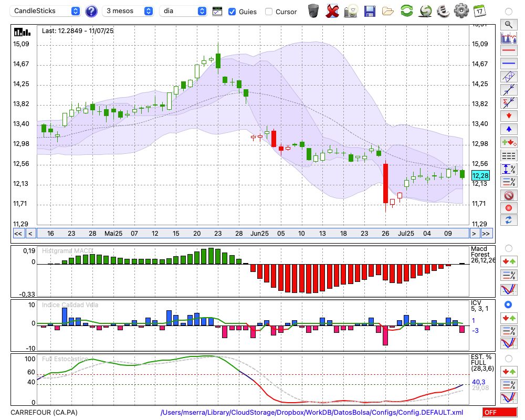Click the MACD panel indicator curve button
The width and height of the screenshot is (525, 420).
point(509,289)
